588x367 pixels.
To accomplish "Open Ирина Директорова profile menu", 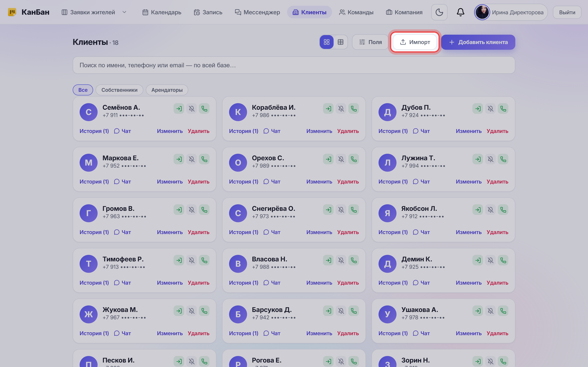I will (511, 12).
